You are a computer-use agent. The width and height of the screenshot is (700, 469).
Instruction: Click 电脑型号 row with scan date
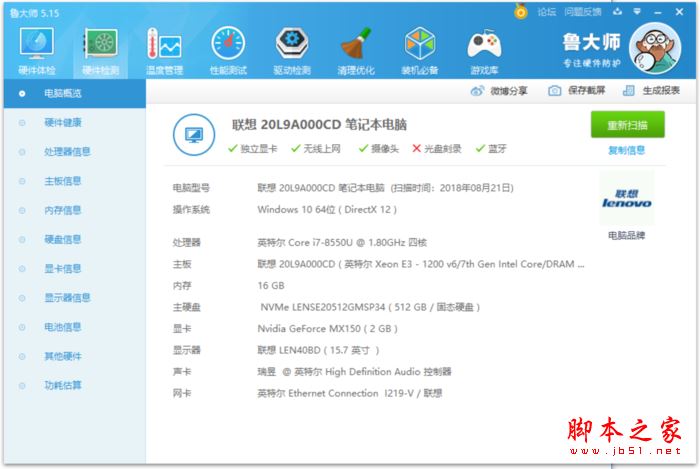click(x=343, y=188)
